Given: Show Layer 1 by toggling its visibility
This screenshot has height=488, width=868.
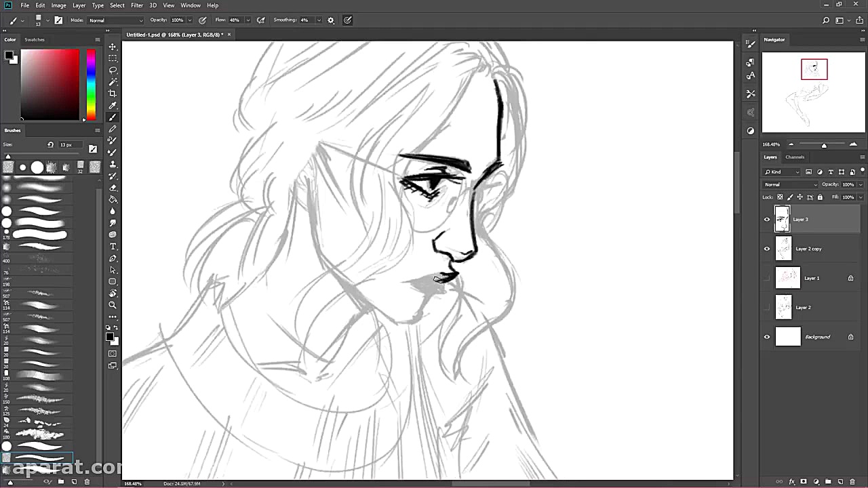Looking at the screenshot, I should click(767, 278).
